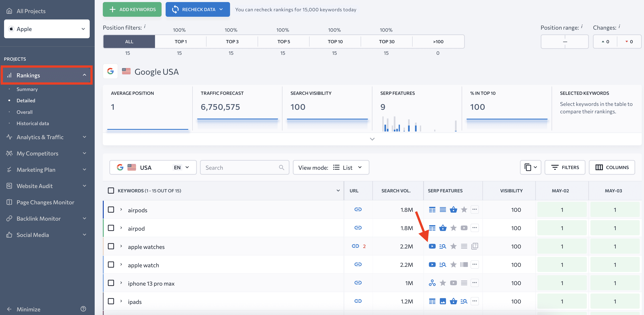
Task: Open the help question mark icon
Action: click(x=83, y=309)
